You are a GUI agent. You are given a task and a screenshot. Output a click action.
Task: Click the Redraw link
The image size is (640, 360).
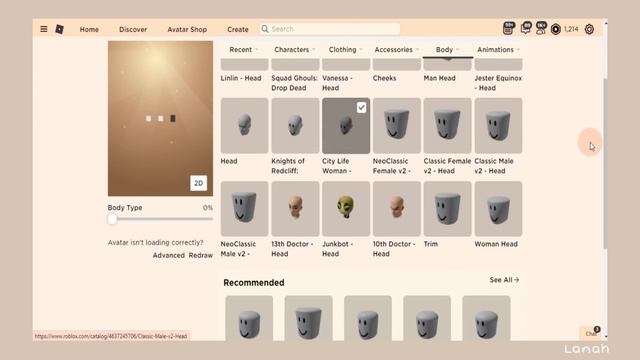click(200, 255)
